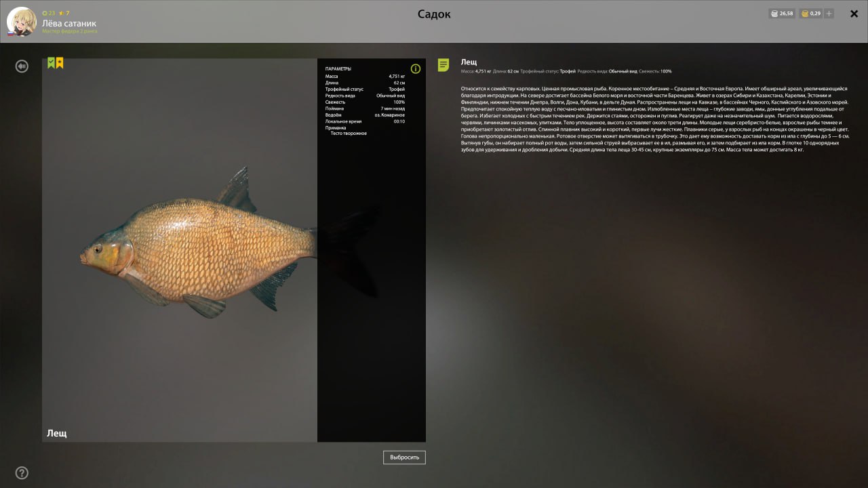Toggle the parameters info icon
Image resolution: width=868 pixels, height=488 pixels.
click(x=416, y=68)
